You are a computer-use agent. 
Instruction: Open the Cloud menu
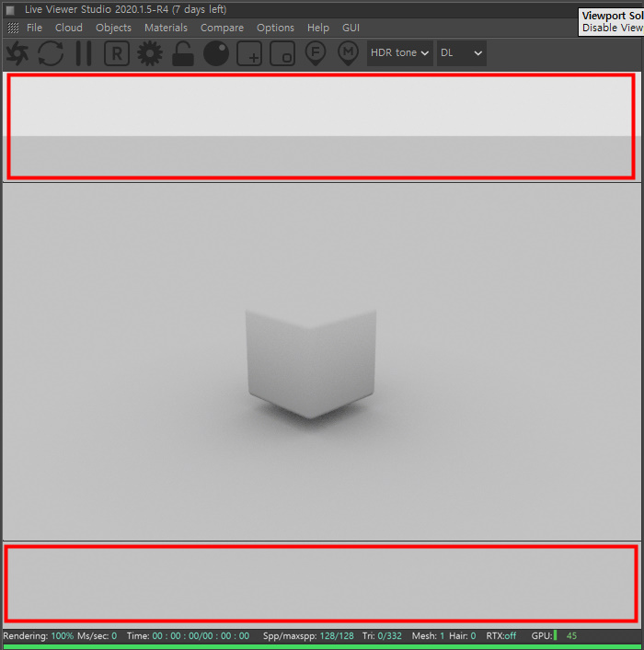[x=69, y=28]
